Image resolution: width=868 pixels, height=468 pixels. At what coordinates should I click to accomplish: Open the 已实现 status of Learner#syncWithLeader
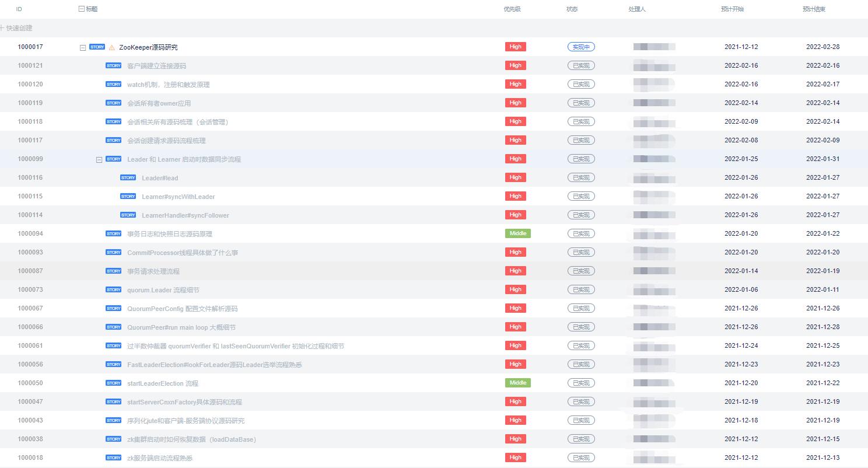581,196
